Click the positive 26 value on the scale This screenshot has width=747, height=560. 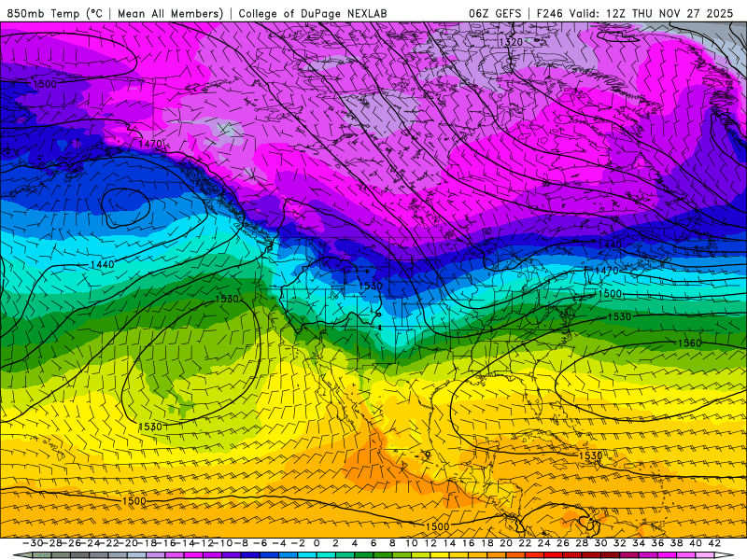click(563, 543)
